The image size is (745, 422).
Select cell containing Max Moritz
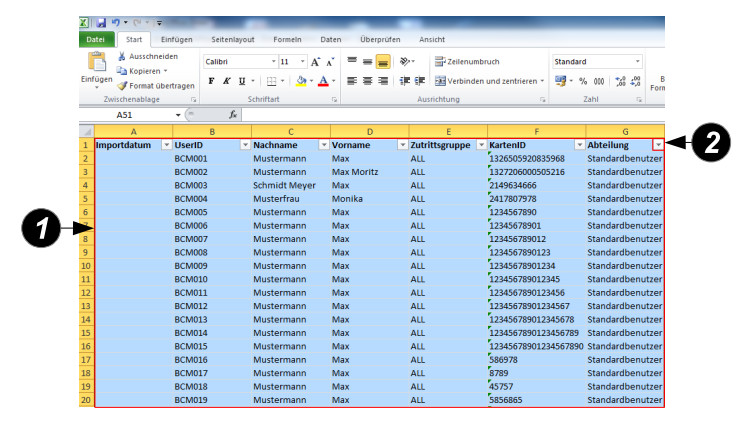370,172
